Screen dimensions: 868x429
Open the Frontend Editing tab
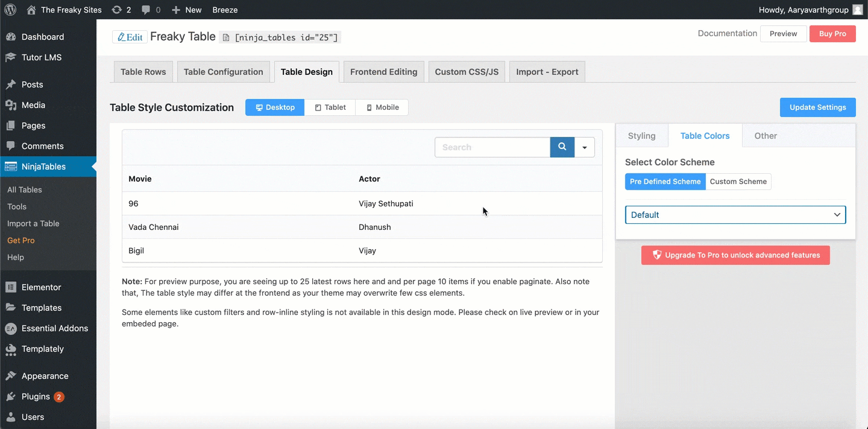[x=384, y=72]
